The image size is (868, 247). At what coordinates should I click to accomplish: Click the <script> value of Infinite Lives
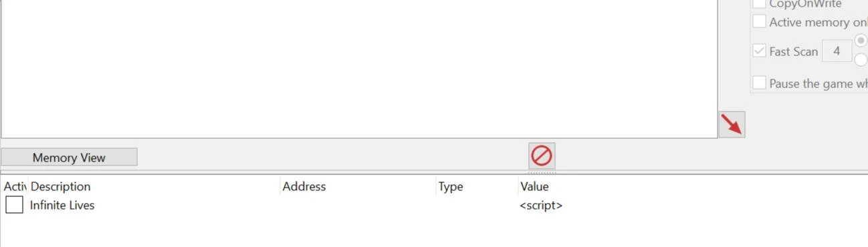541,206
